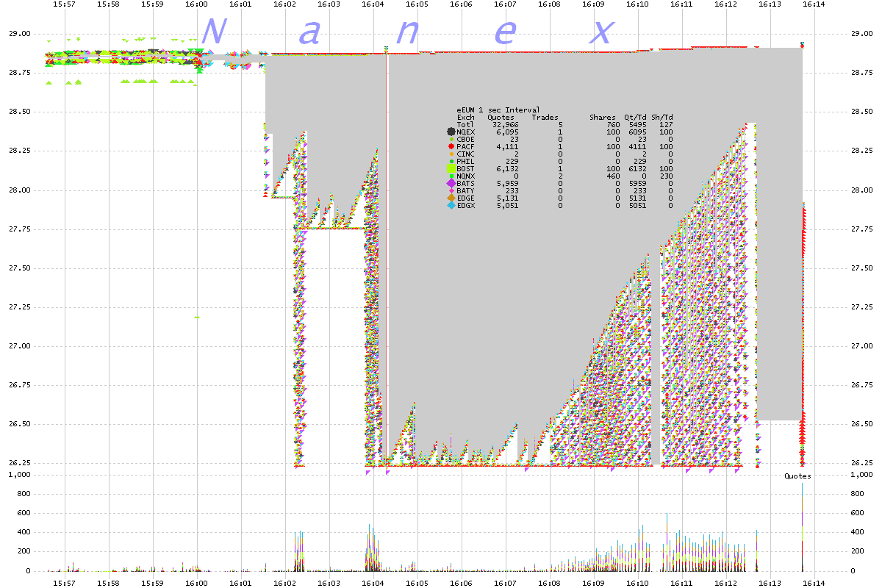Click the 'BATS' exchange name
Viewport: 882px width, 588px height.
466,183
